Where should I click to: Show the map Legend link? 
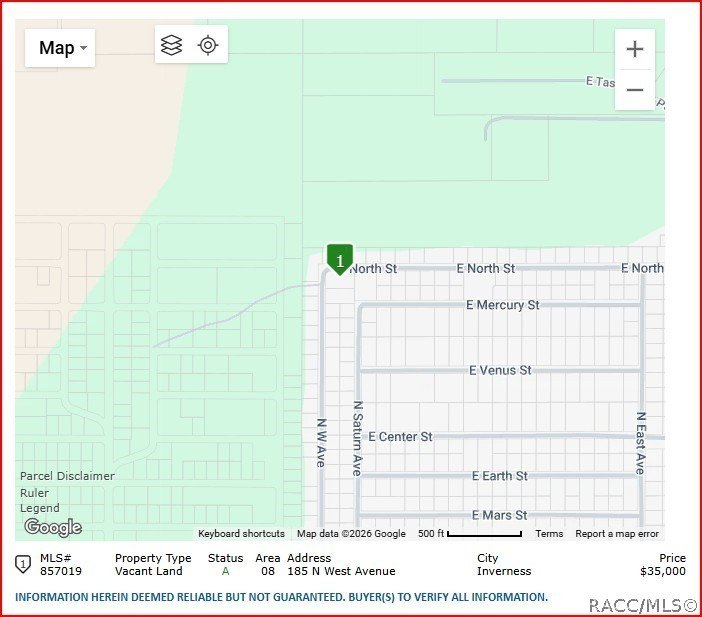[x=39, y=508]
